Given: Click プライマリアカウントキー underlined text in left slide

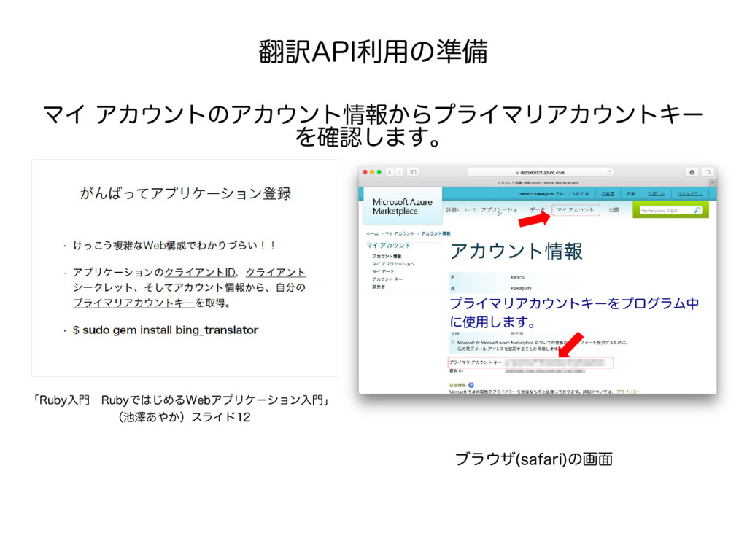Looking at the screenshot, I should point(134,303).
